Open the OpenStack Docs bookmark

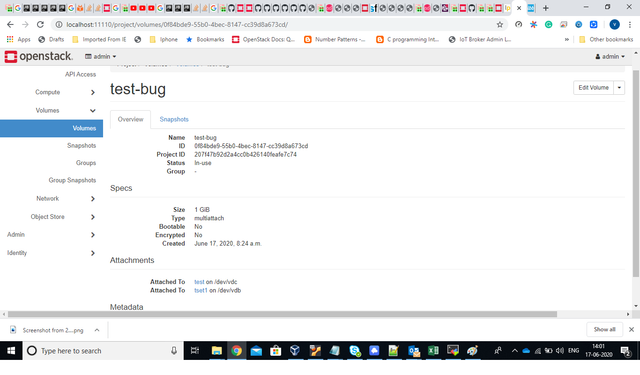click(264, 40)
